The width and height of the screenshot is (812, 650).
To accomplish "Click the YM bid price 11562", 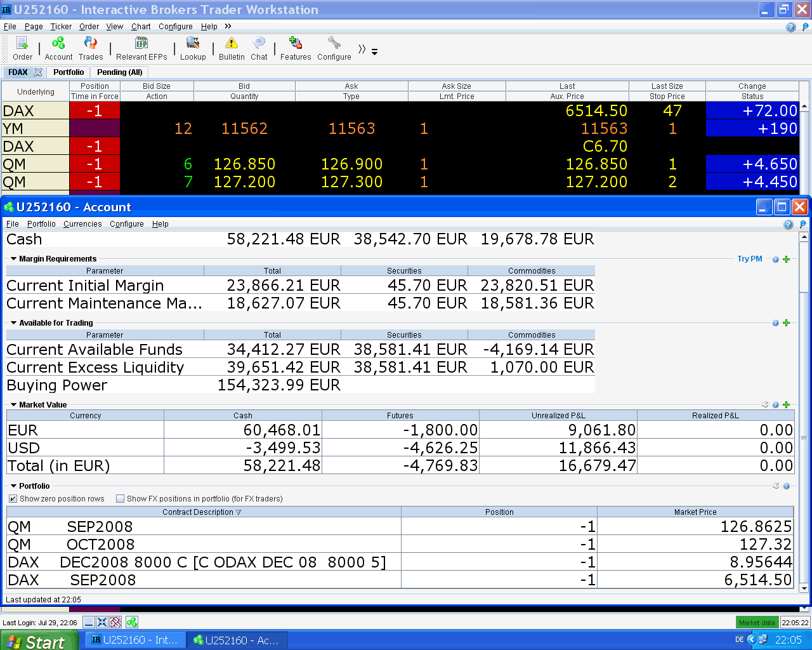I will 244,129.
